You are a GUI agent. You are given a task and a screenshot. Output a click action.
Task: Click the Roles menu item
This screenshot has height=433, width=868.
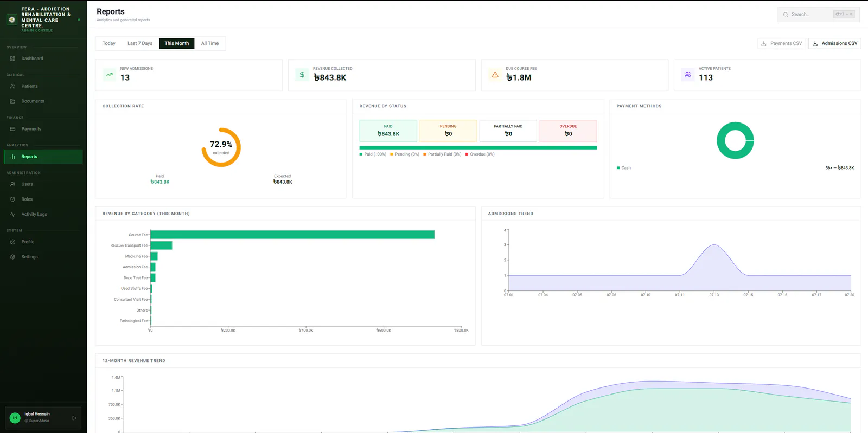tap(43, 199)
